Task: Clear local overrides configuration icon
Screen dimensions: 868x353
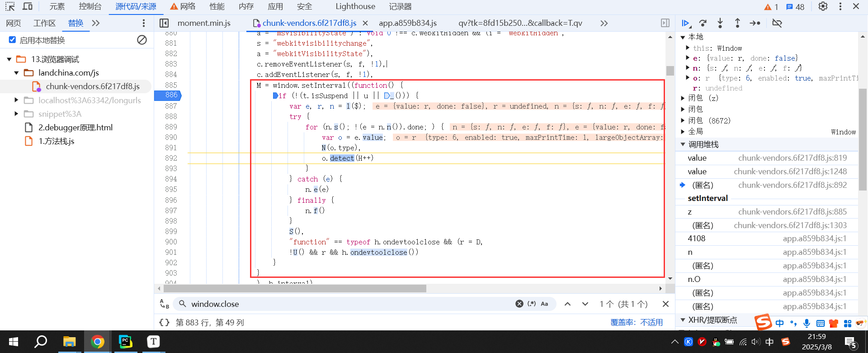Action: 142,40
